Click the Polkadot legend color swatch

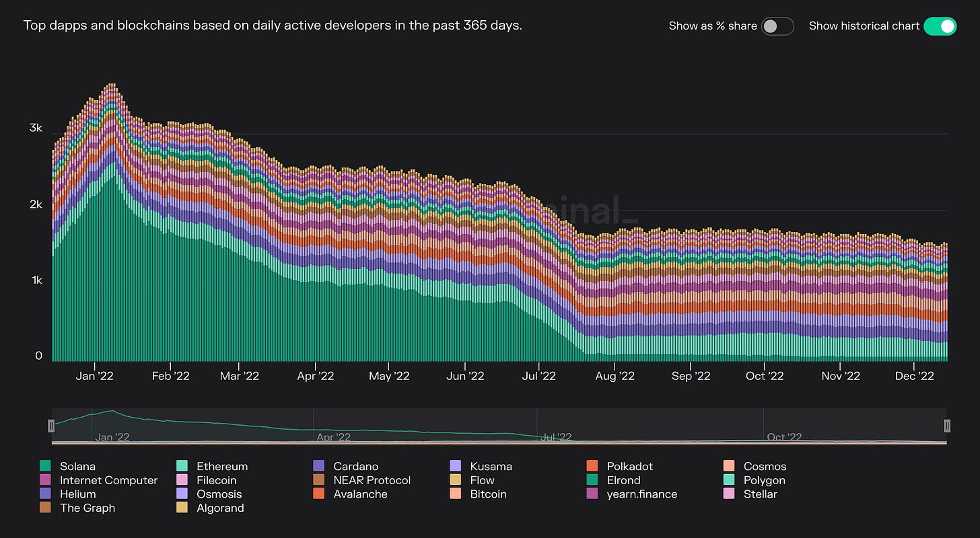pos(592,466)
